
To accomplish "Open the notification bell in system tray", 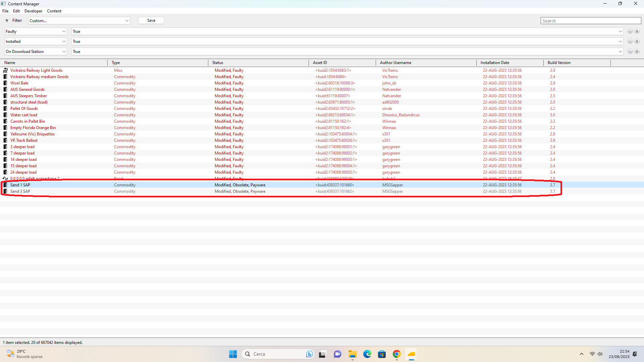I will [635, 354].
